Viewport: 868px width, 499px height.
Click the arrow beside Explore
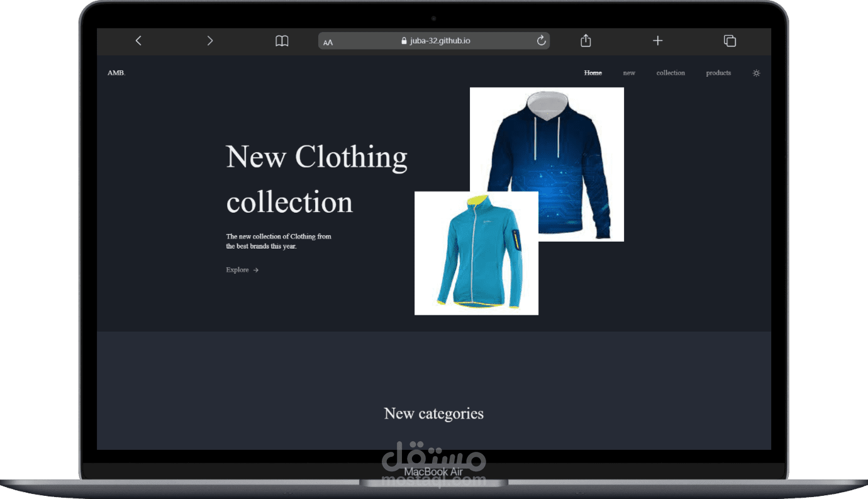pos(255,270)
